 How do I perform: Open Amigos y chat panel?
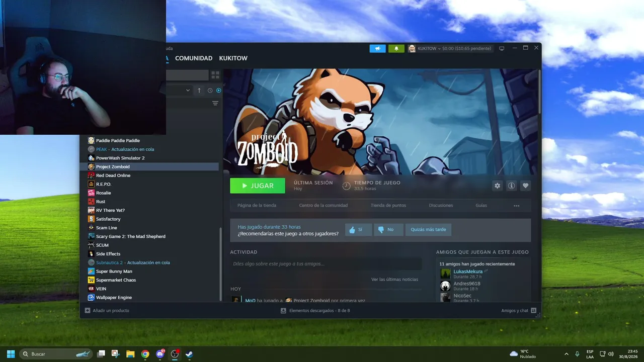519,311
